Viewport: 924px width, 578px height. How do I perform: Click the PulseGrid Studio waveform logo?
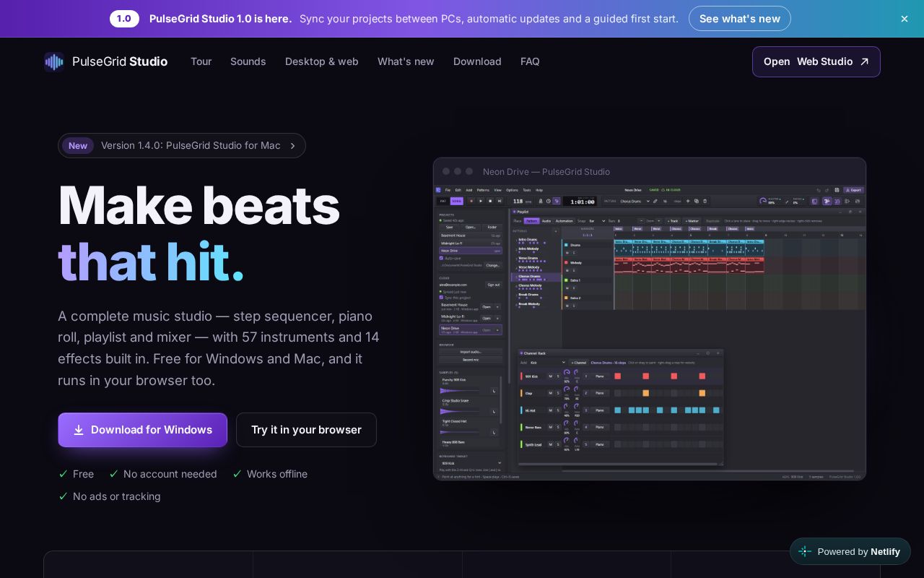[x=54, y=62]
